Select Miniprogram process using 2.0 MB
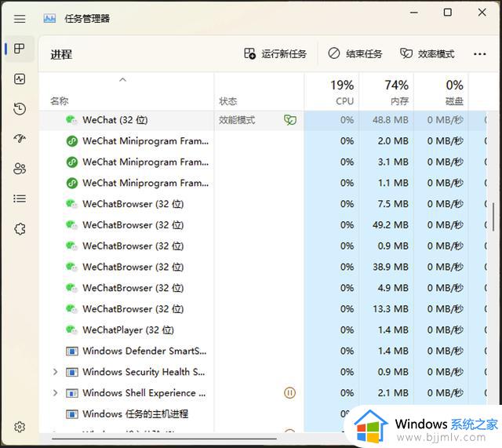Image resolution: width=502 pixels, height=448 pixels. pos(263,141)
